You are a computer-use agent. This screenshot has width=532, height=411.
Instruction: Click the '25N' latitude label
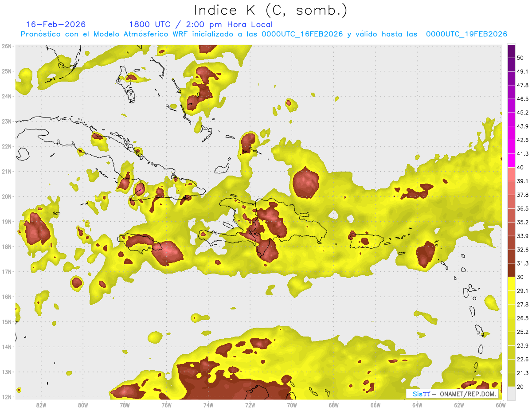coord(7,71)
